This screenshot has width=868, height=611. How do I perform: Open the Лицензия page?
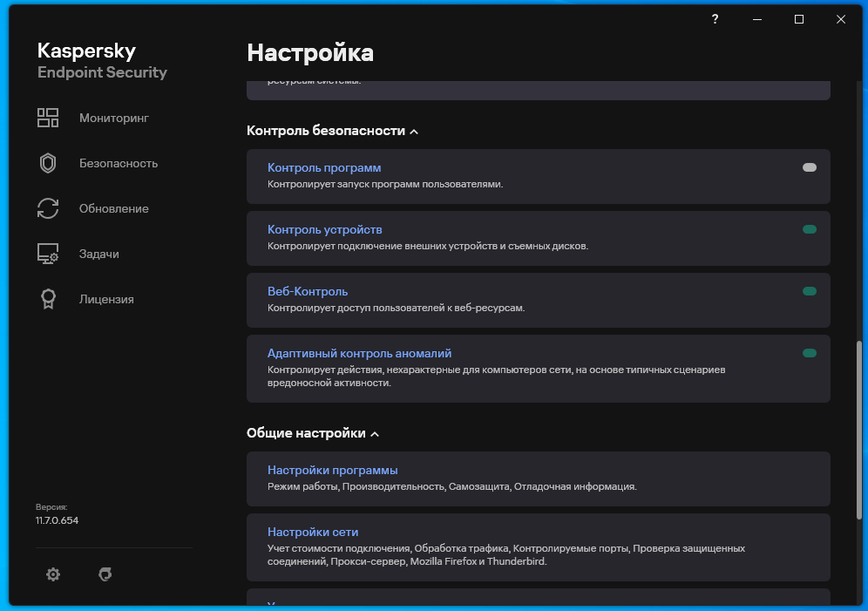(106, 300)
